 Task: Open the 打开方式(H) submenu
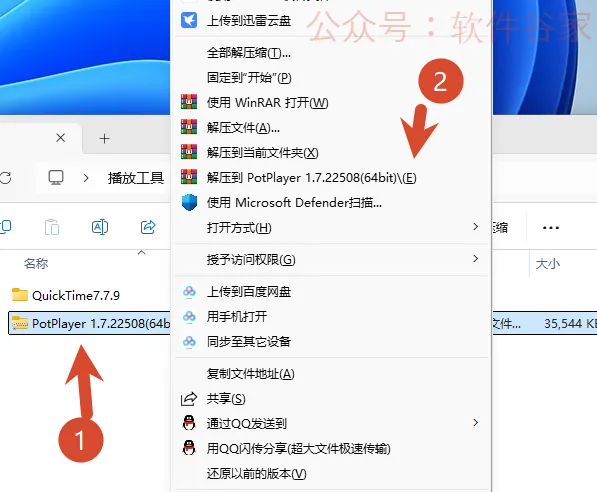[331, 228]
